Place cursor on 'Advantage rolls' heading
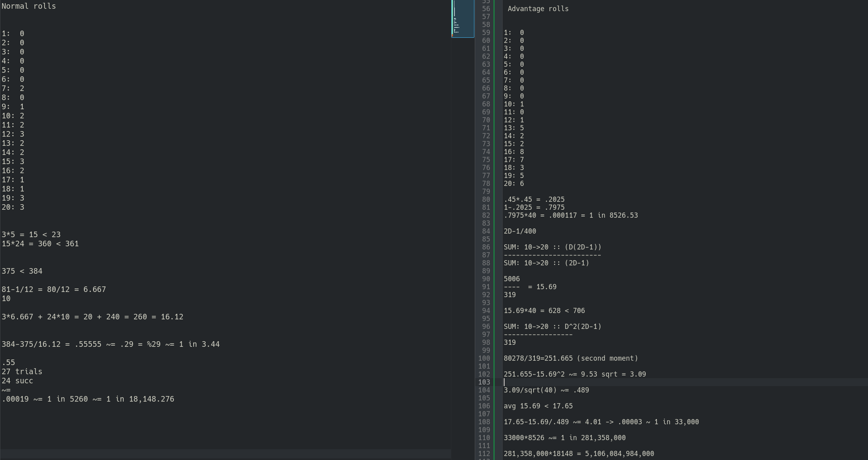 pos(538,9)
